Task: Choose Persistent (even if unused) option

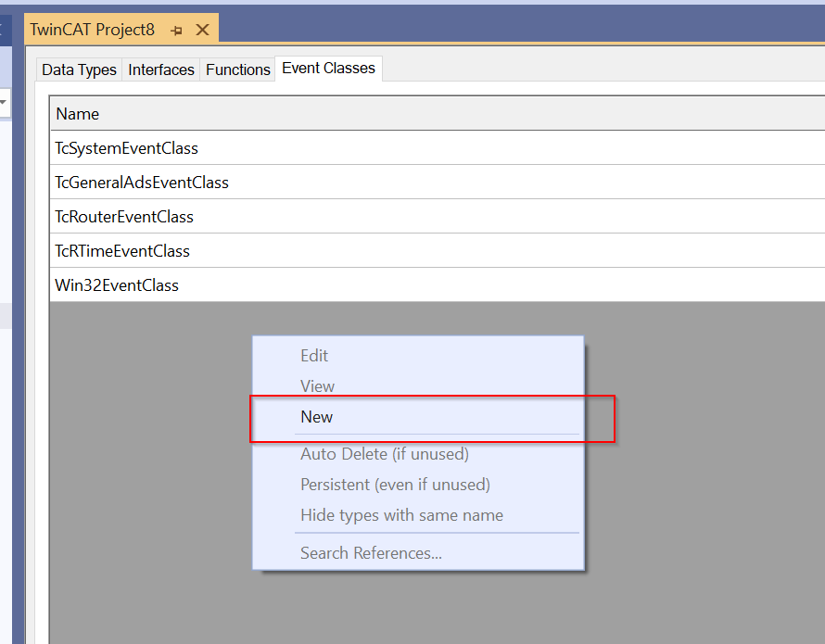Action: pyautogui.click(x=418, y=484)
